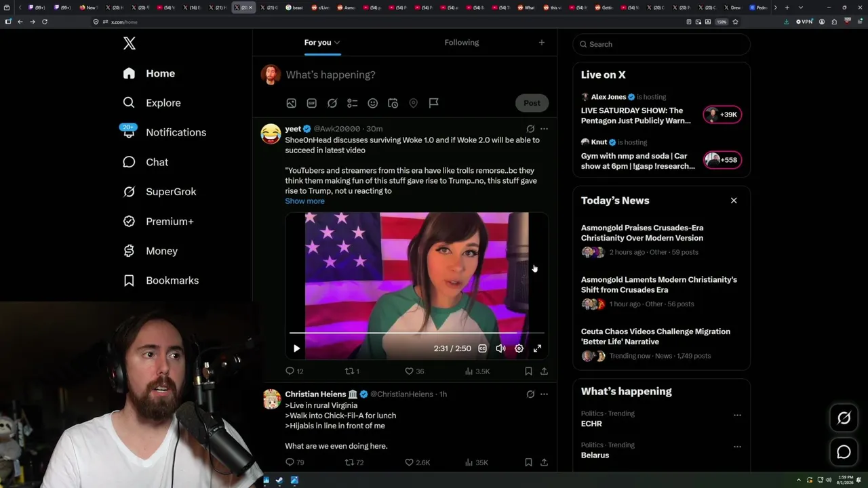Image resolution: width=868 pixels, height=488 pixels.
Task: Open Bookmarks from the sidebar
Action: pos(161,281)
